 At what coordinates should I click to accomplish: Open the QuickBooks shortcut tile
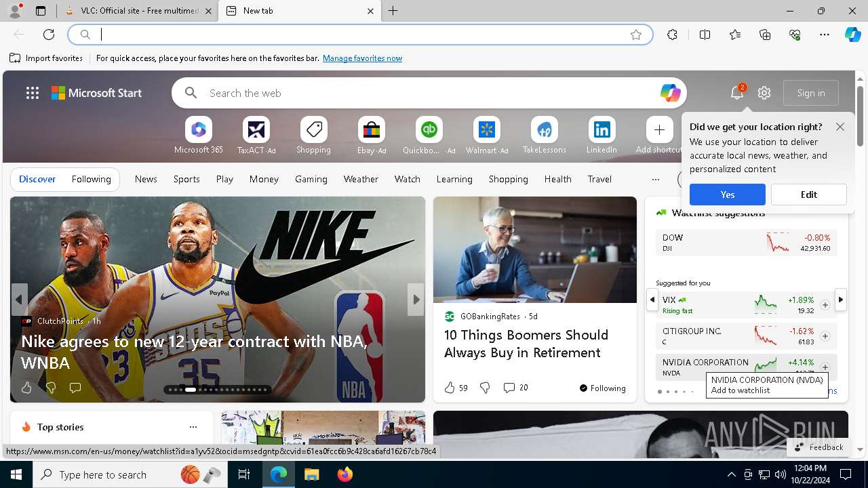coord(429,136)
